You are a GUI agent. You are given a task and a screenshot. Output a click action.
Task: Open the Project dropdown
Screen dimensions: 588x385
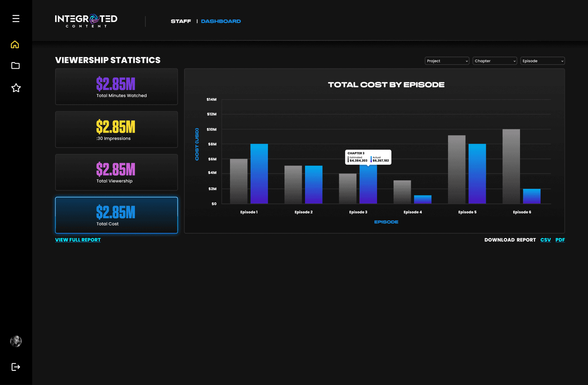tap(447, 61)
